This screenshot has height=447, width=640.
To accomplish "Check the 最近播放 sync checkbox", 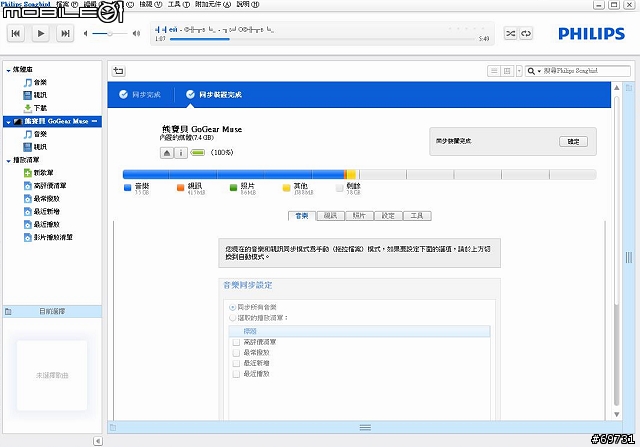I will click(236, 374).
